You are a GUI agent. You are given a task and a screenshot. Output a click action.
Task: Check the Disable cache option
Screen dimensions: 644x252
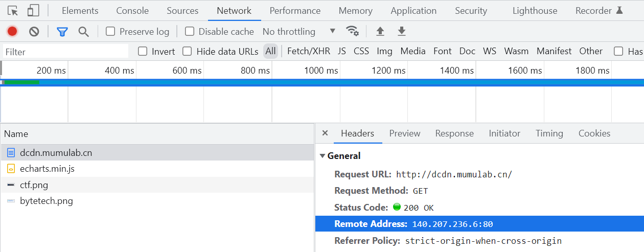click(x=190, y=32)
